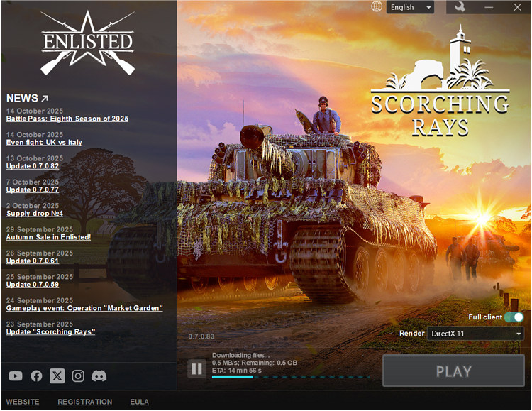
Task: Expand the Render DirectX 11 dropdown
Action: point(475,334)
